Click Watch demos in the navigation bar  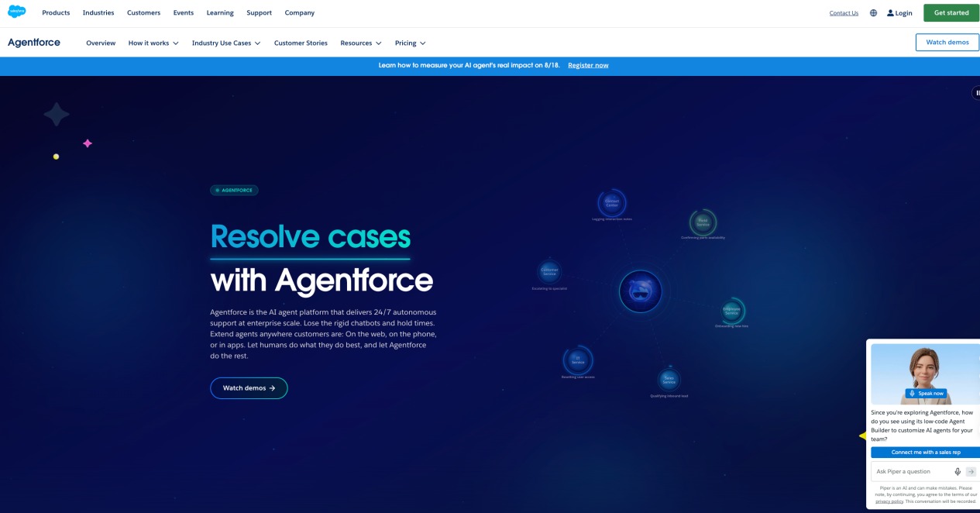point(947,42)
